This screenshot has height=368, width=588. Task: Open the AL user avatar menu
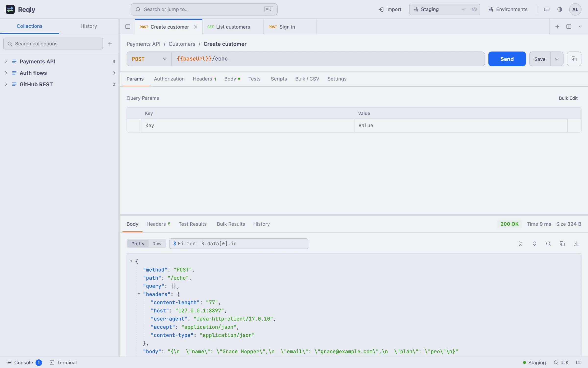(575, 9)
